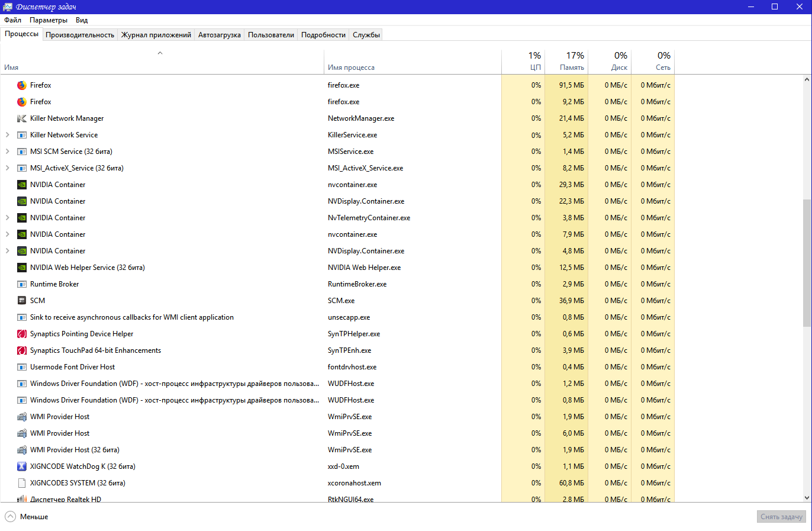The image size is (812, 531).
Task: Open the Файл menu
Action: point(12,20)
